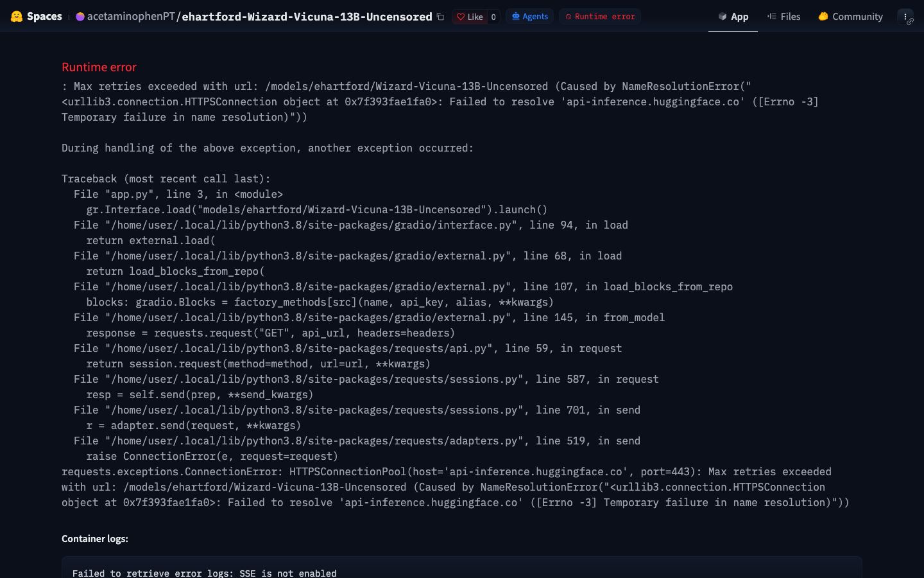Click the 'Container logs:' label

point(95,539)
